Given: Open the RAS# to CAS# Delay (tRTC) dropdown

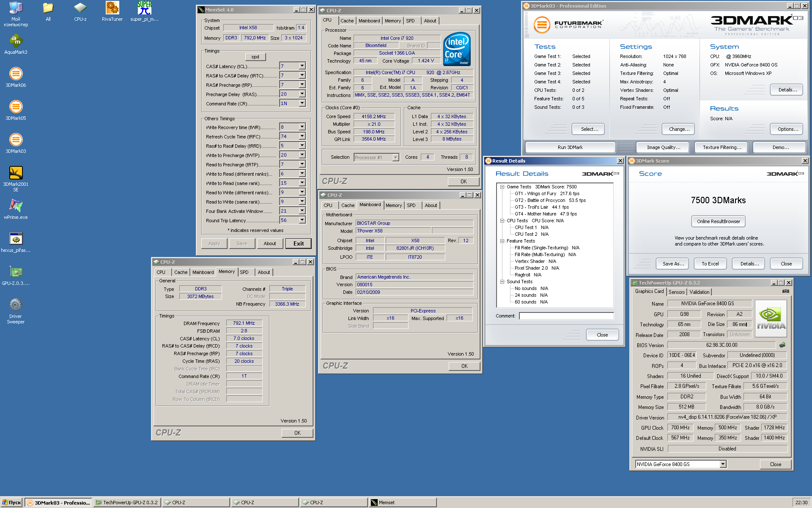Looking at the screenshot, I should (x=302, y=75).
